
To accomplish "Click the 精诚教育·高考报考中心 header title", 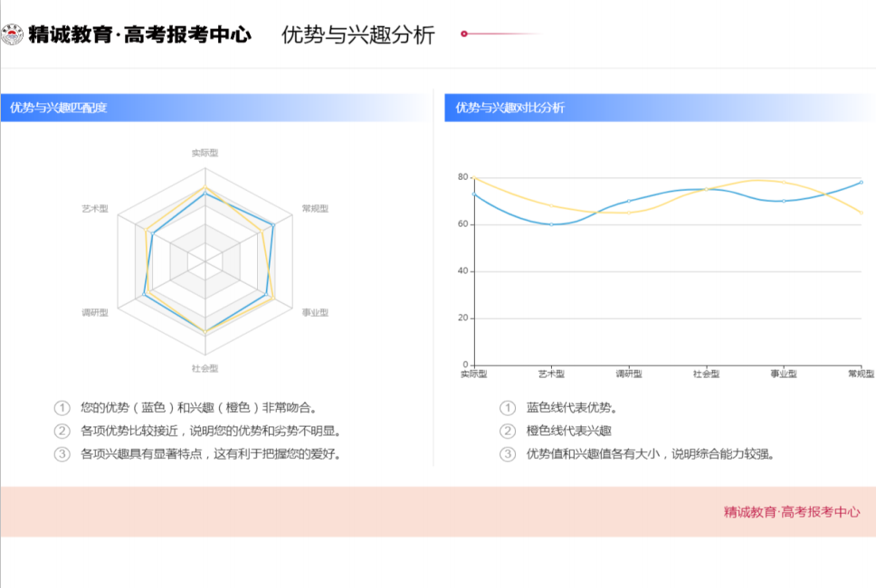I will (139, 35).
